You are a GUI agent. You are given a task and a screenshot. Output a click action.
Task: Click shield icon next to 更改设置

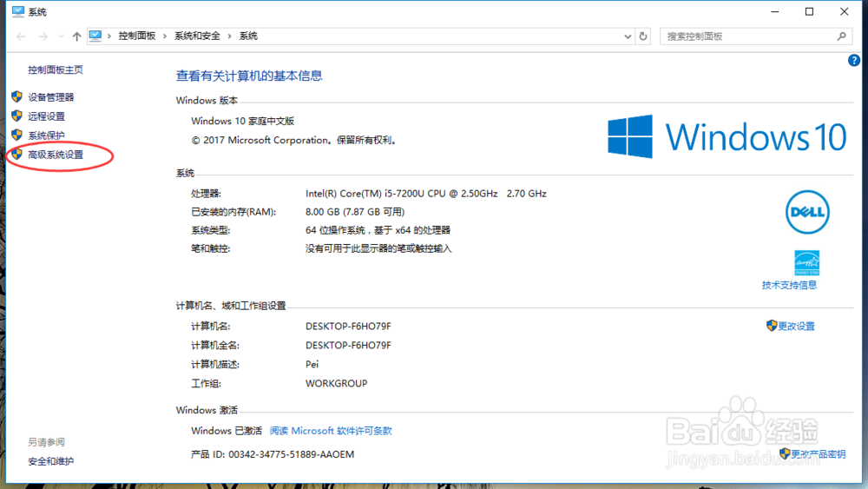(772, 326)
